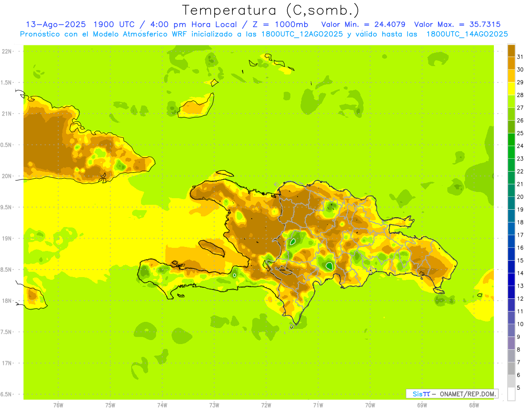
Task: Click the '76W' longitude label
Action: click(58, 405)
